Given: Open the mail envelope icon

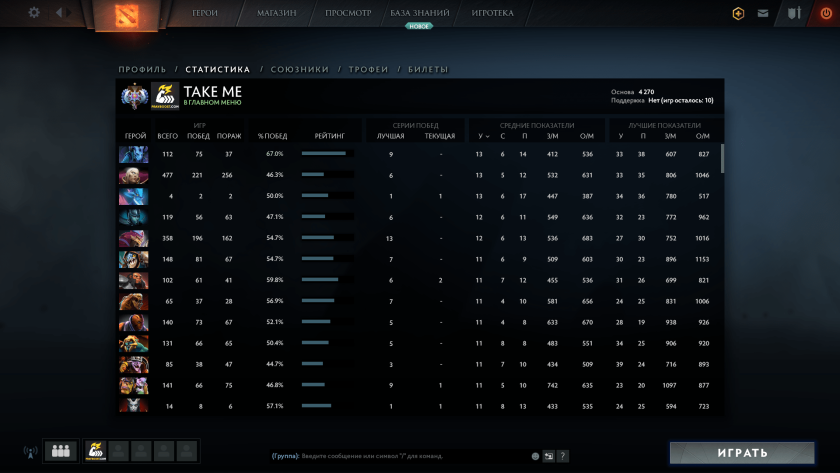Looking at the screenshot, I should point(763,13).
